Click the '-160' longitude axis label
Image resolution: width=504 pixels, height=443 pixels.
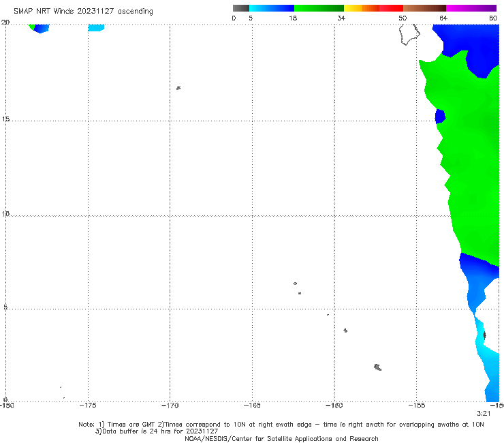click(334, 406)
